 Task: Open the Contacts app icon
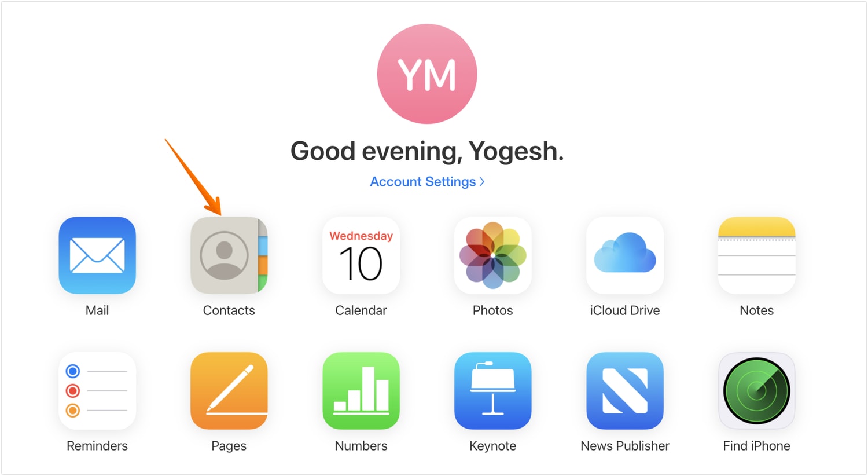[x=229, y=255]
